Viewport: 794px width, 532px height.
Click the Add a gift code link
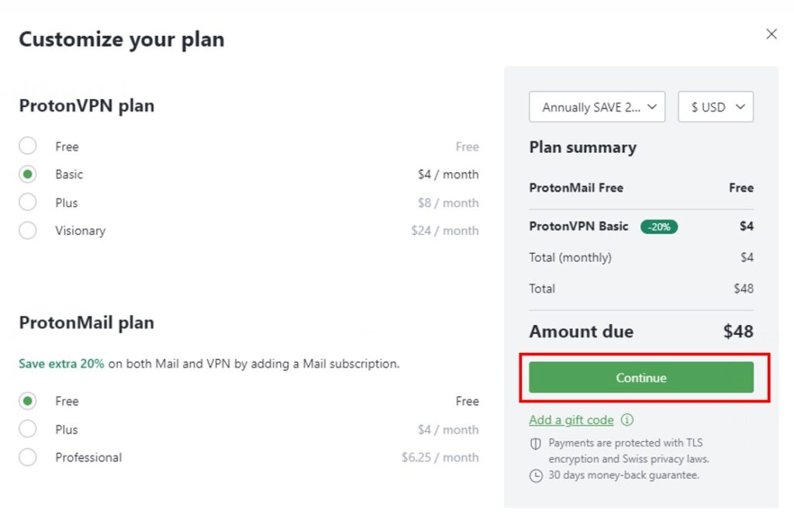(571, 420)
